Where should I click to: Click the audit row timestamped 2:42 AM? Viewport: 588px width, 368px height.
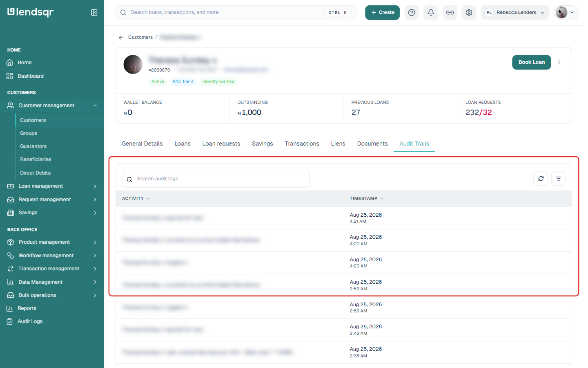[x=344, y=330]
